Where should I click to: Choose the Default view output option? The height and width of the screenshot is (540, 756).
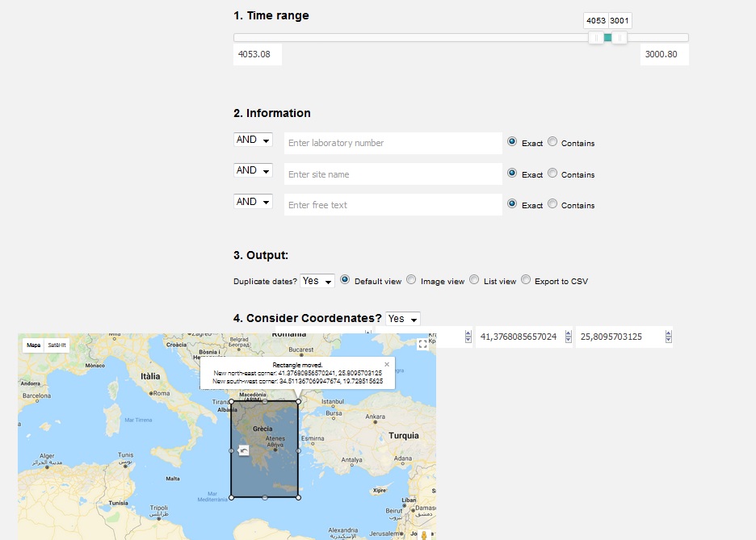pyautogui.click(x=345, y=280)
